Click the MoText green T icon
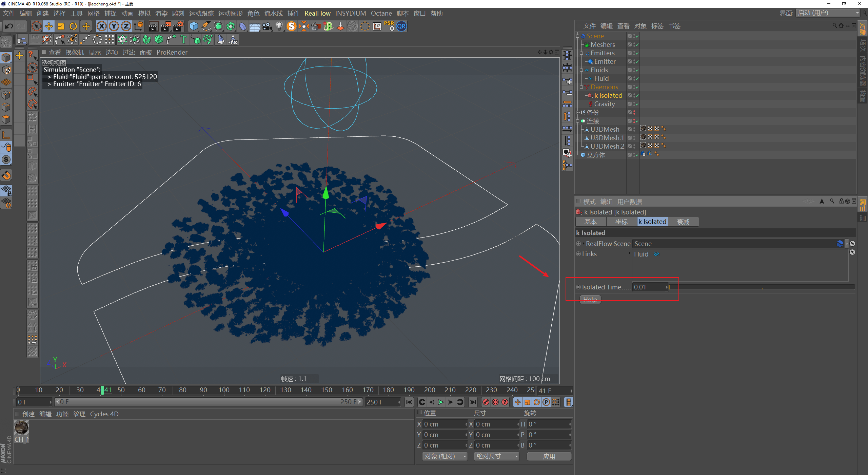The width and height of the screenshot is (868, 475). pyautogui.click(x=183, y=40)
